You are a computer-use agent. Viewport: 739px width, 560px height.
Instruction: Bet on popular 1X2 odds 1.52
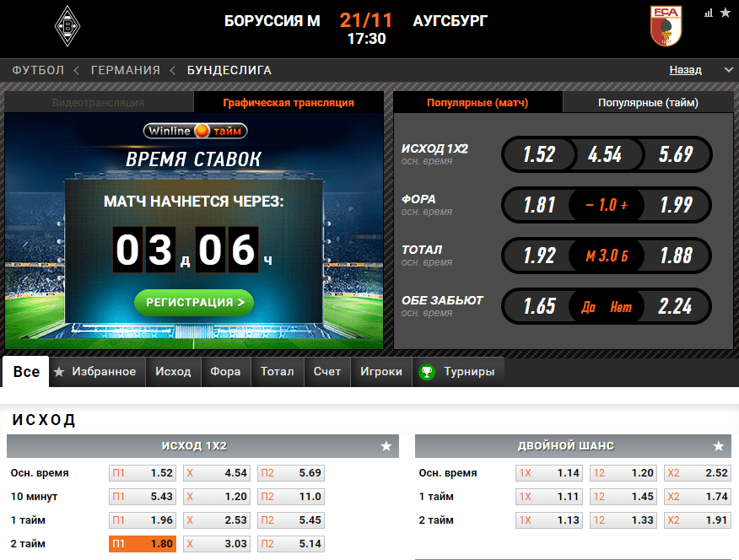539,154
